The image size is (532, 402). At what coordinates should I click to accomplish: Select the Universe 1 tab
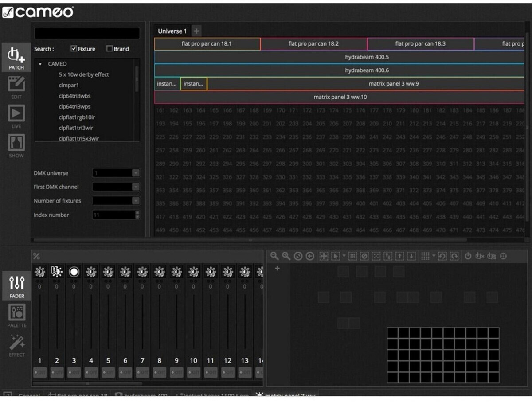(172, 31)
